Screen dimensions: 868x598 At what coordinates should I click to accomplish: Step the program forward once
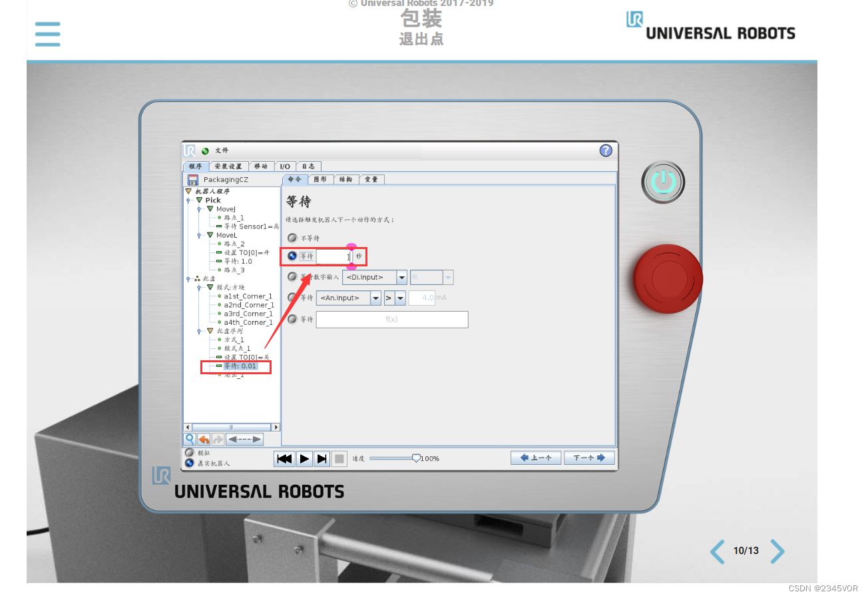pos(322,458)
